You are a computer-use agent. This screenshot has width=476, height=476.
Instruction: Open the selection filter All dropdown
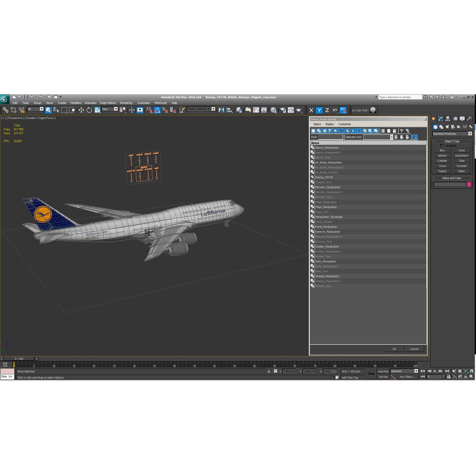click(x=36, y=109)
